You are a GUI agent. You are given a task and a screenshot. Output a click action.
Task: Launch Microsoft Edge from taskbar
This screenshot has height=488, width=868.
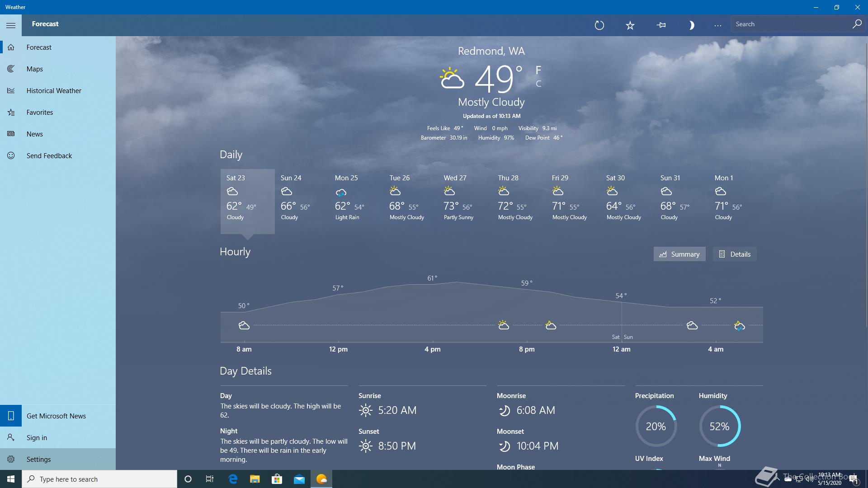(233, 479)
